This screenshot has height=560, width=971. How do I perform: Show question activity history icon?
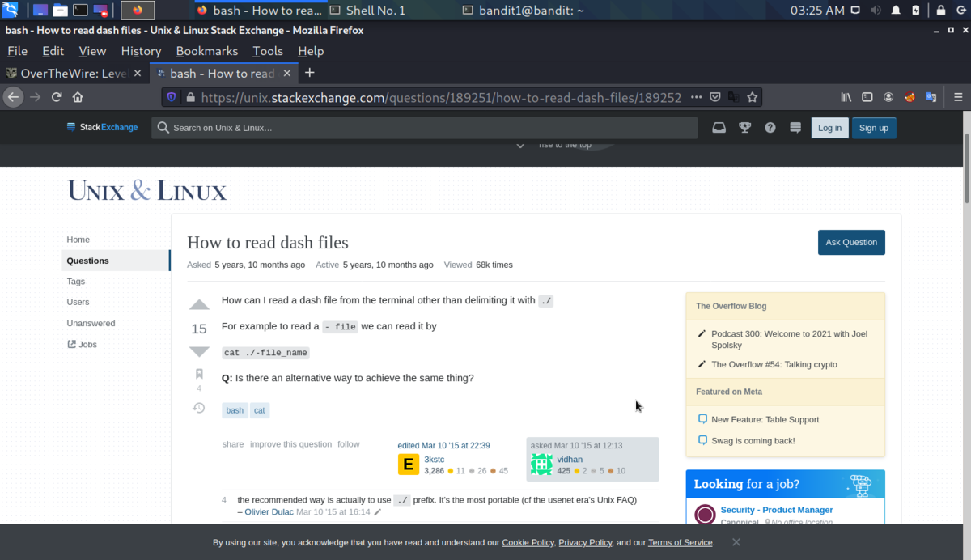[x=199, y=408]
